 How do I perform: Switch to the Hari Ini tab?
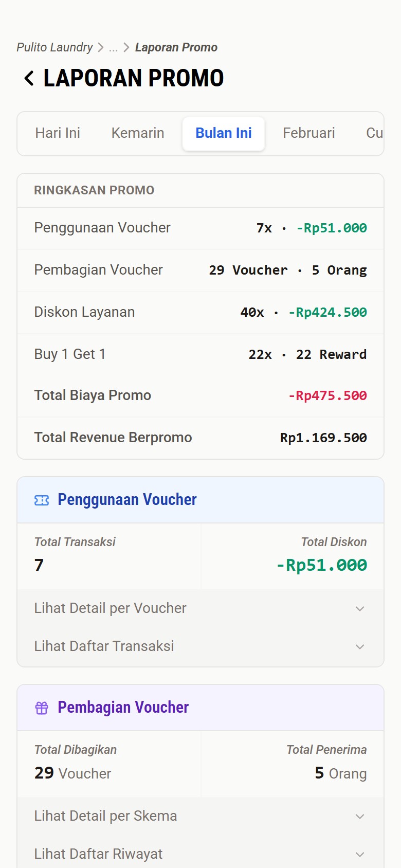(58, 133)
